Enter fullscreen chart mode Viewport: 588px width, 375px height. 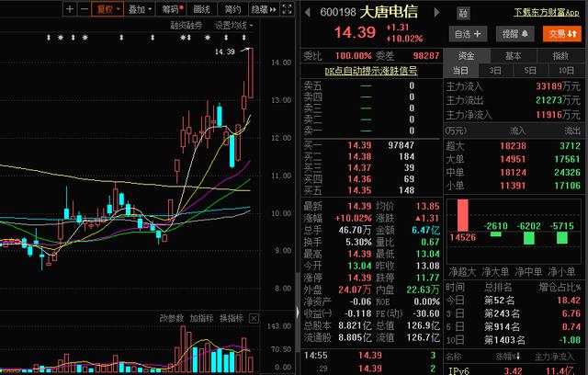[287, 9]
